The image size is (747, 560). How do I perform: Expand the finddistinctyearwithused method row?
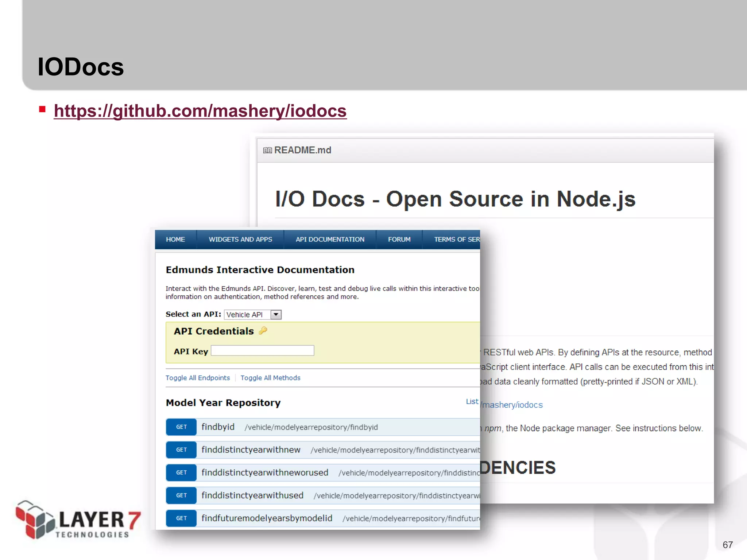click(x=323, y=495)
